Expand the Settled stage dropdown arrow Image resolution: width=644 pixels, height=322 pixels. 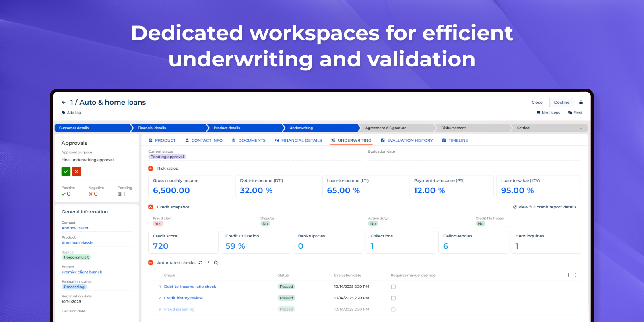coord(581,128)
